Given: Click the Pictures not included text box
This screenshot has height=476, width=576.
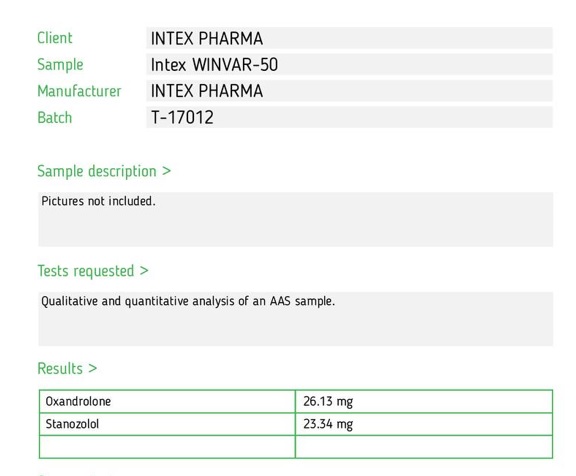Looking at the screenshot, I should 296,219.
